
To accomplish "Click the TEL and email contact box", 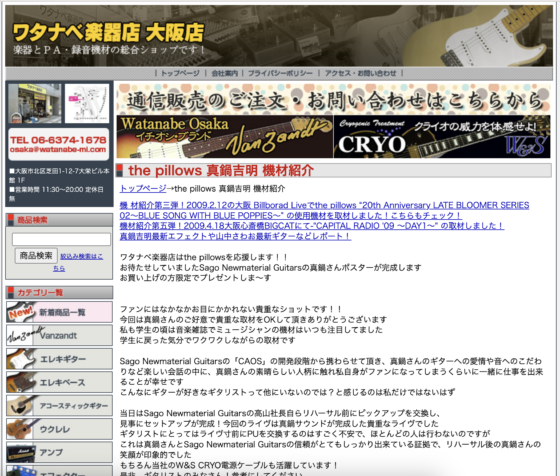I will tap(59, 144).
